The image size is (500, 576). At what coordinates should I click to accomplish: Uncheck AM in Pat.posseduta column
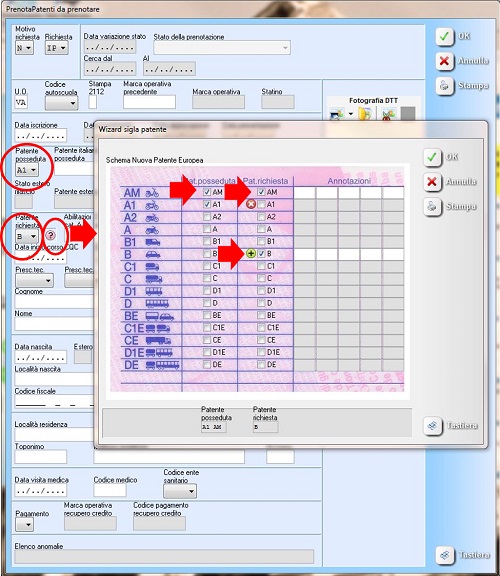coord(207,192)
